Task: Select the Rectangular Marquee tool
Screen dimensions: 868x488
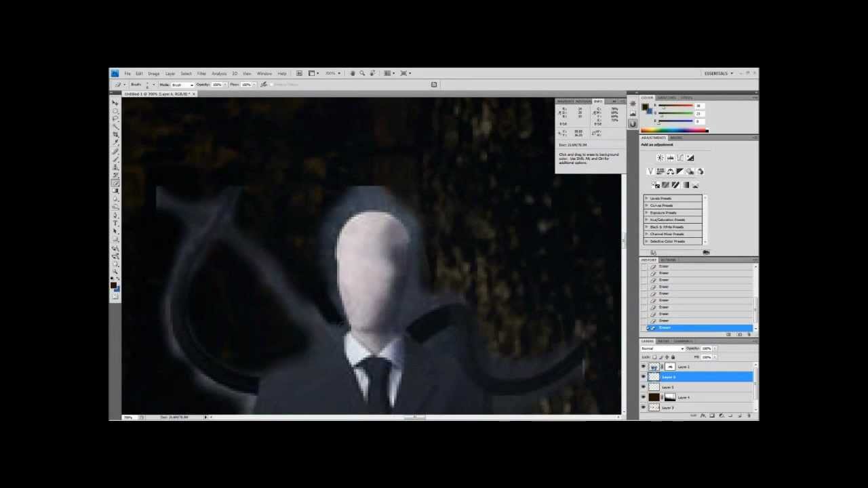Action: [115, 110]
